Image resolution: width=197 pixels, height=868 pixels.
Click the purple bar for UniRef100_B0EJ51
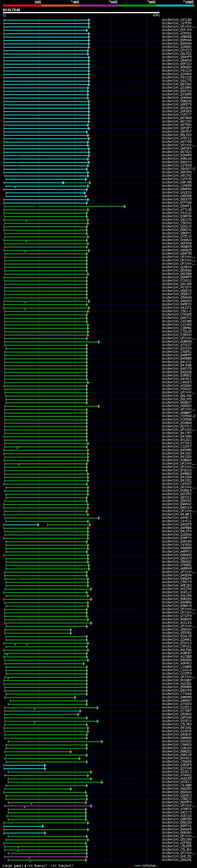tap(46, 857)
